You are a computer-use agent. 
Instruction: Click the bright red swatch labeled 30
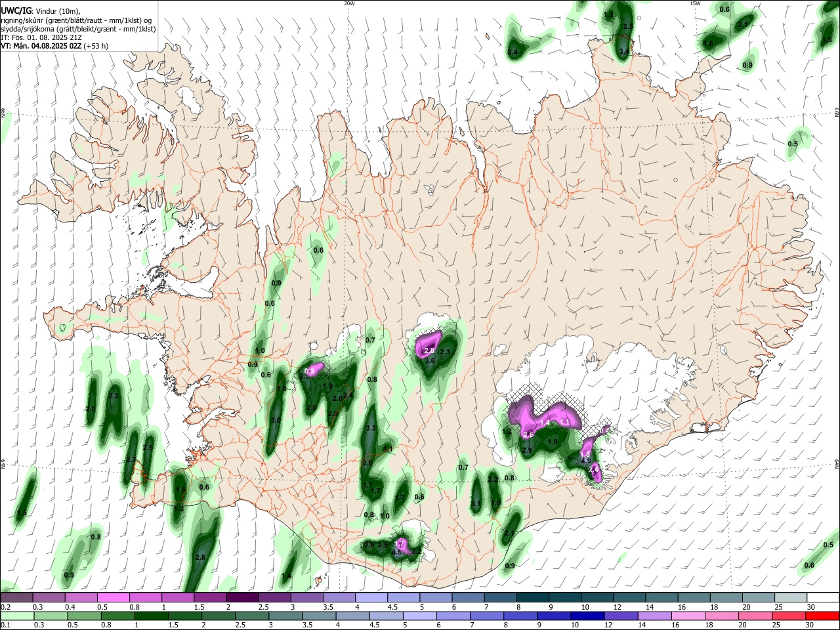click(823, 616)
